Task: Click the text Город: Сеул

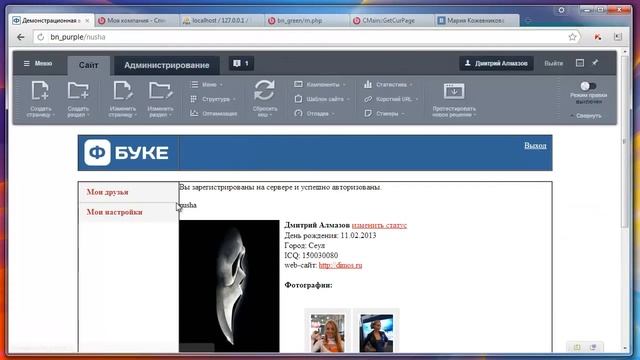Action: tap(304, 246)
